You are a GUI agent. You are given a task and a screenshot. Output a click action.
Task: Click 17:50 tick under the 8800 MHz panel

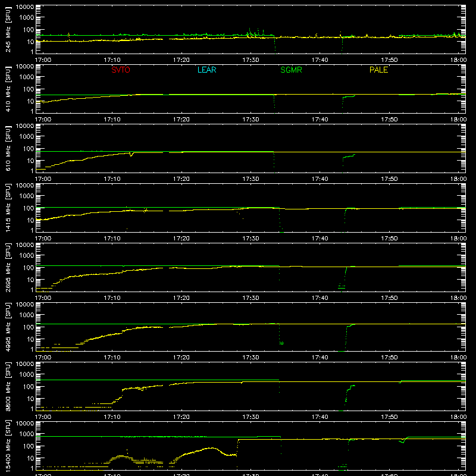tap(389, 417)
